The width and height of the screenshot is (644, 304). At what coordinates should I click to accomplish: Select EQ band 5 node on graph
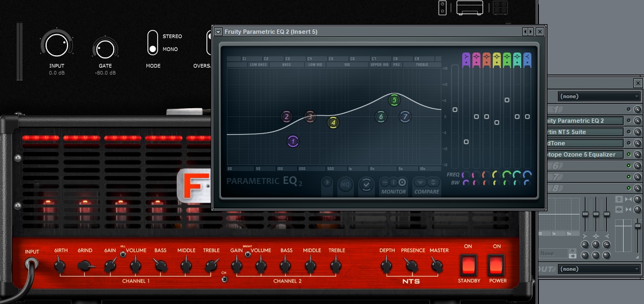click(x=394, y=100)
